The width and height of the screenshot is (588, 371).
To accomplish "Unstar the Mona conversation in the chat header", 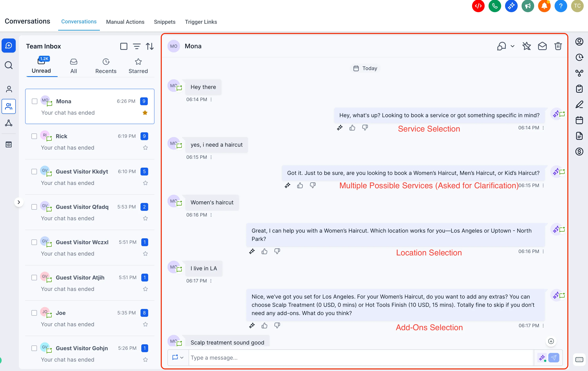I will pos(526,46).
